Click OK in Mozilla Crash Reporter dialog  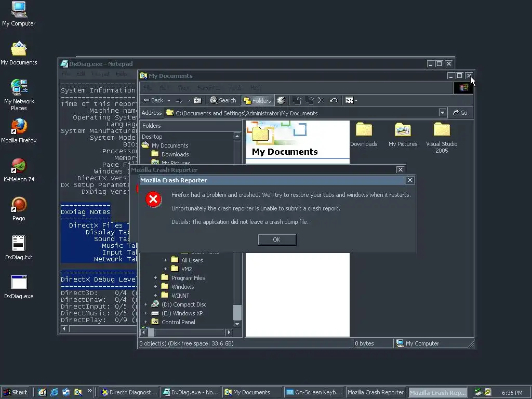point(277,240)
